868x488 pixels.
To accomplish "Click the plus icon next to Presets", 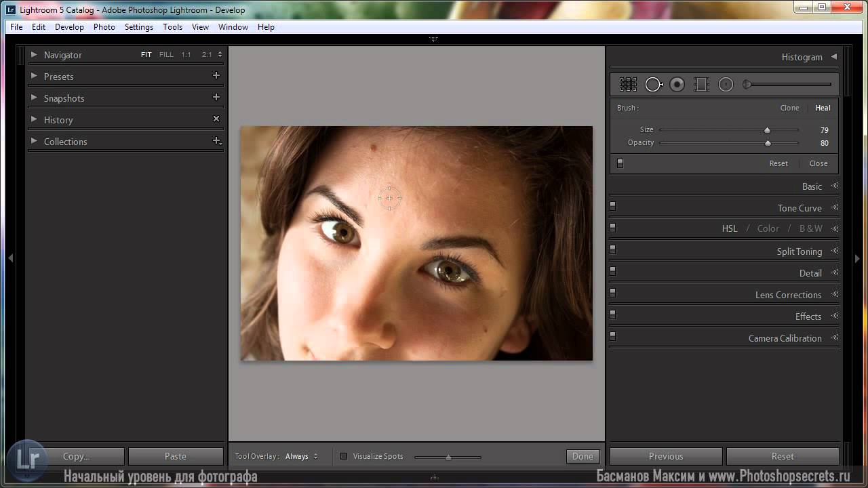I will (216, 76).
